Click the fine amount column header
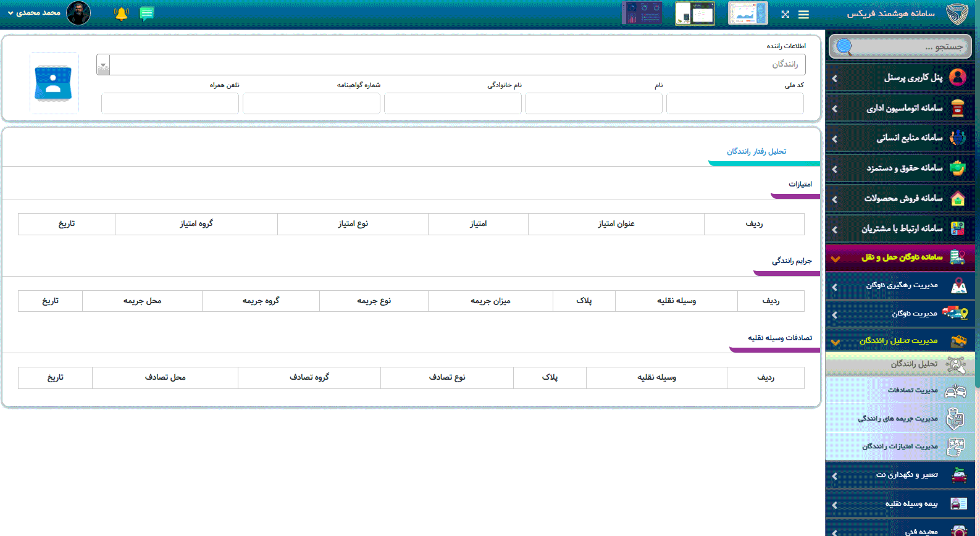This screenshot has height=536, width=980. [x=490, y=301]
